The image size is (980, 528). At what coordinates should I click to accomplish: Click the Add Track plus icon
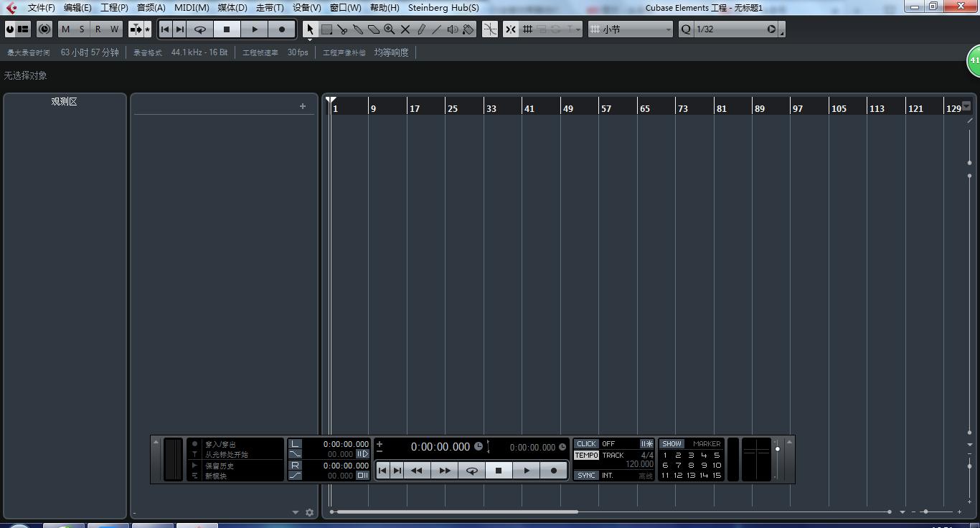coord(303,106)
